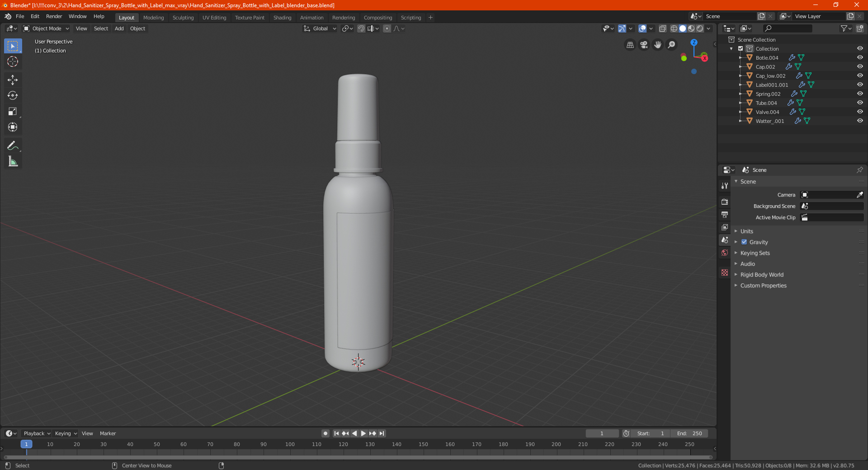Open the Render menu
Viewport: 868px width, 470px height.
[54, 16]
